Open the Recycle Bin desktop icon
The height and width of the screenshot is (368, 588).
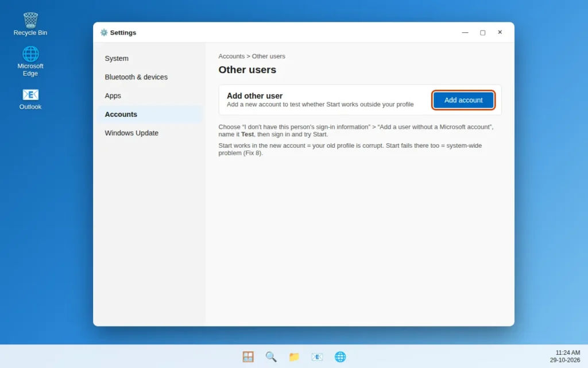click(30, 24)
